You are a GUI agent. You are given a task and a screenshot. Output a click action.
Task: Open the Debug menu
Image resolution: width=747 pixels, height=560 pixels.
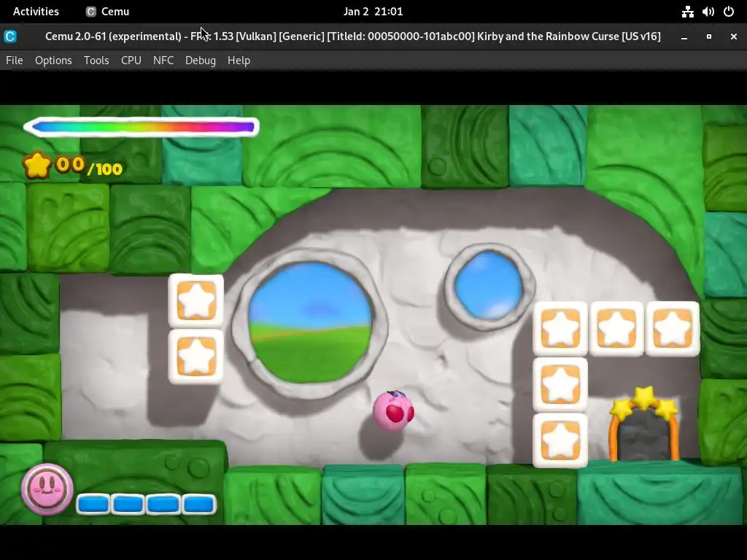(201, 61)
